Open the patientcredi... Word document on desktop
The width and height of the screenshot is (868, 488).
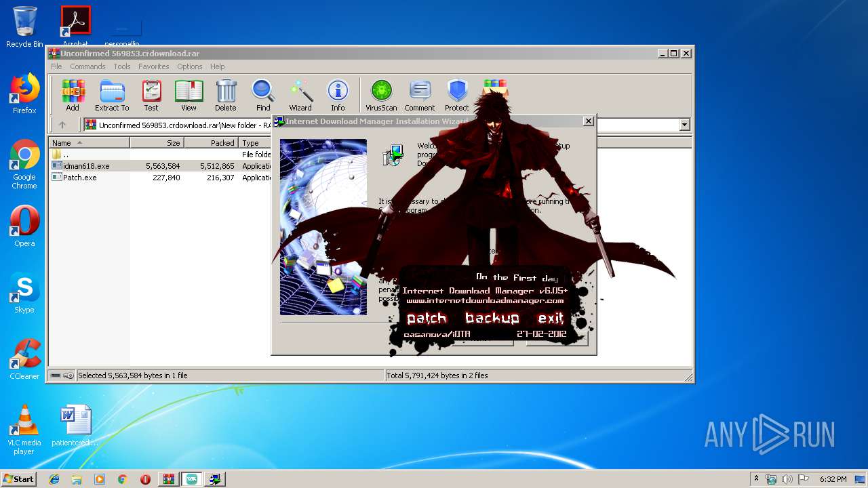point(75,426)
